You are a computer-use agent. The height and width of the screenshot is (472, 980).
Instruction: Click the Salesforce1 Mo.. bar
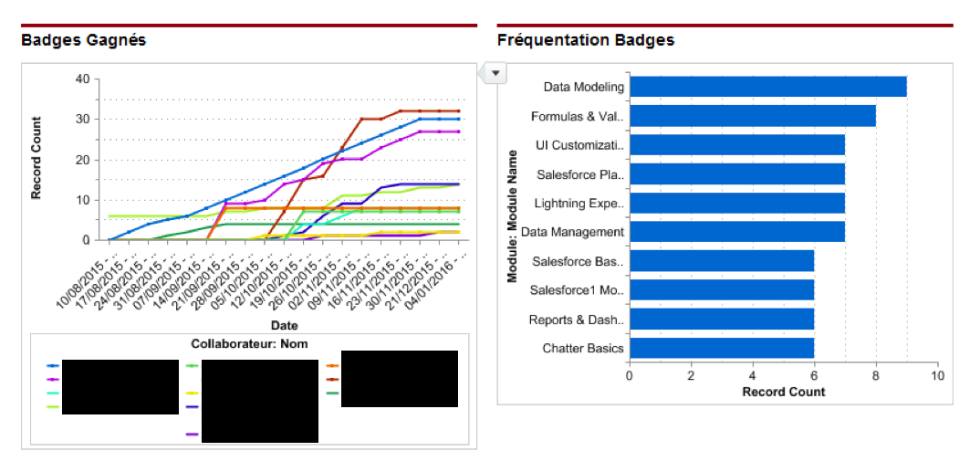coord(721,290)
